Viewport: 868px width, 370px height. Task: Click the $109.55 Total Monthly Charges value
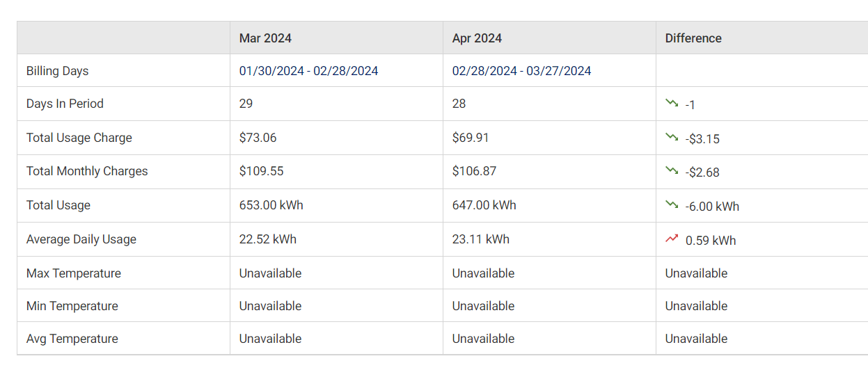click(261, 171)
